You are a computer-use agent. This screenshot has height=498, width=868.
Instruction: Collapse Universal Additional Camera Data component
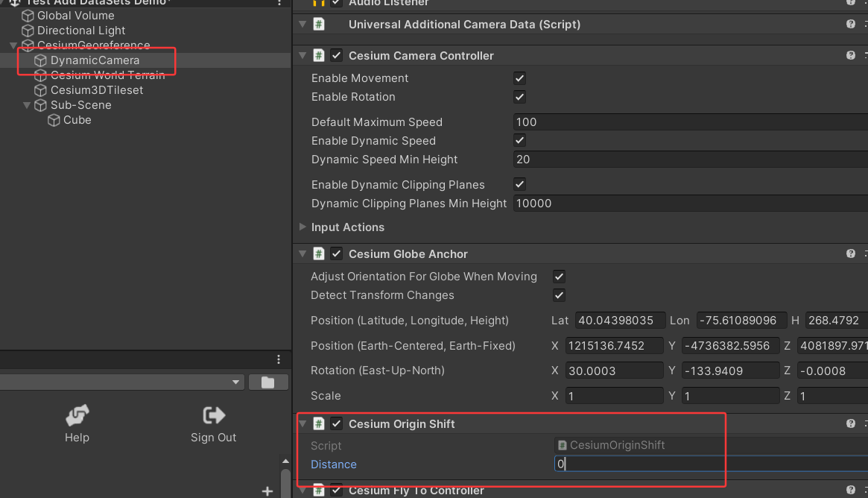(302, 25)
